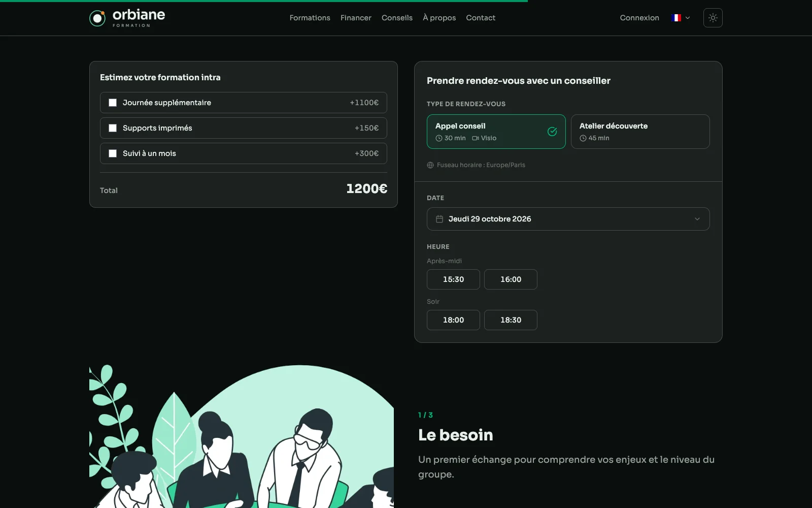This screenshot has height=508, width=812.
Task: Click the Soir time group label
Action: [x=433, y=302]
